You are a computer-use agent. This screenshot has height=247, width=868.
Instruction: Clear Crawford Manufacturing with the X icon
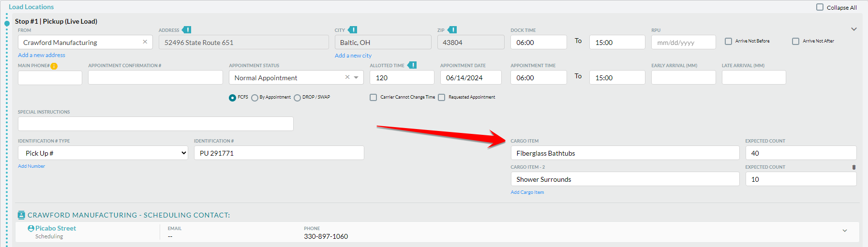[145, 42]
